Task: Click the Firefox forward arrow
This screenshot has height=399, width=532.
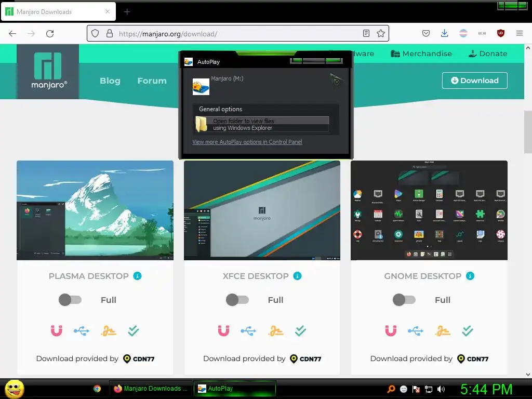Action: coord(31,34)
